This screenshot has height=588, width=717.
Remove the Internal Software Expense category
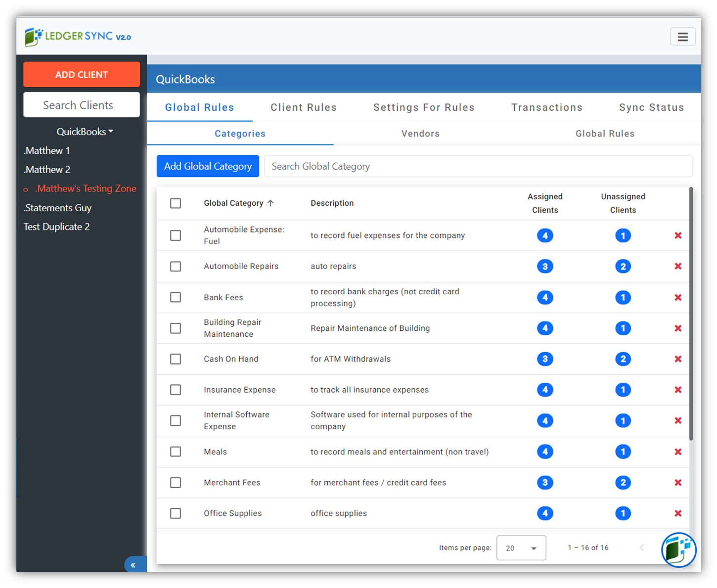click(x=678, y=420)
